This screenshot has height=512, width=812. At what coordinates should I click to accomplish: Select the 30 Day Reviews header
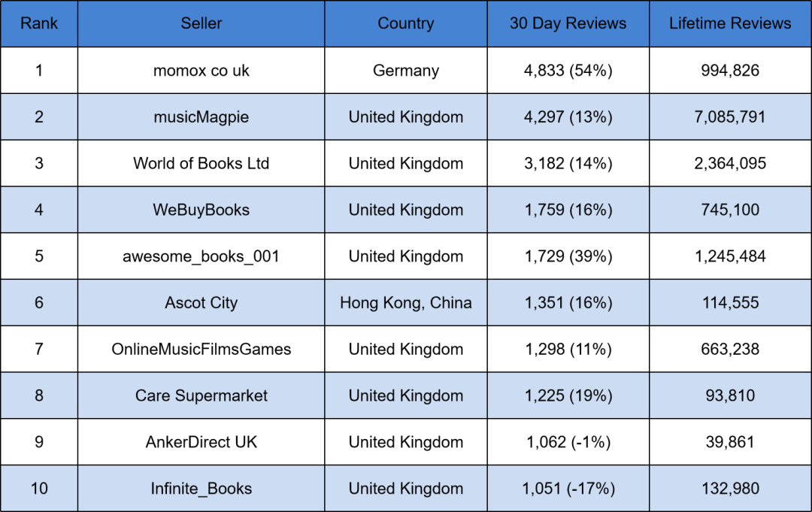point(568,23)
